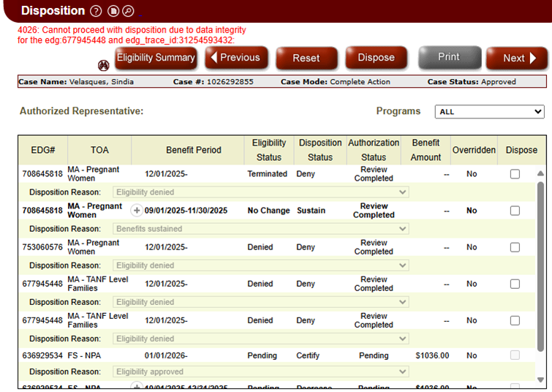Open the Eligibility approved disposition reason dropdown

(260, 372)
